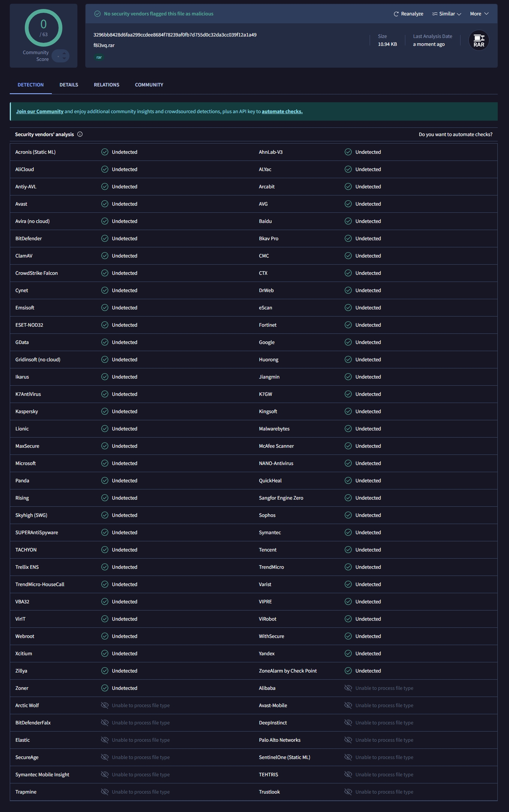Screen dimensions: 509x812
Task: Click Kaspersky's undetected check icon
Action: click(105, 411)
